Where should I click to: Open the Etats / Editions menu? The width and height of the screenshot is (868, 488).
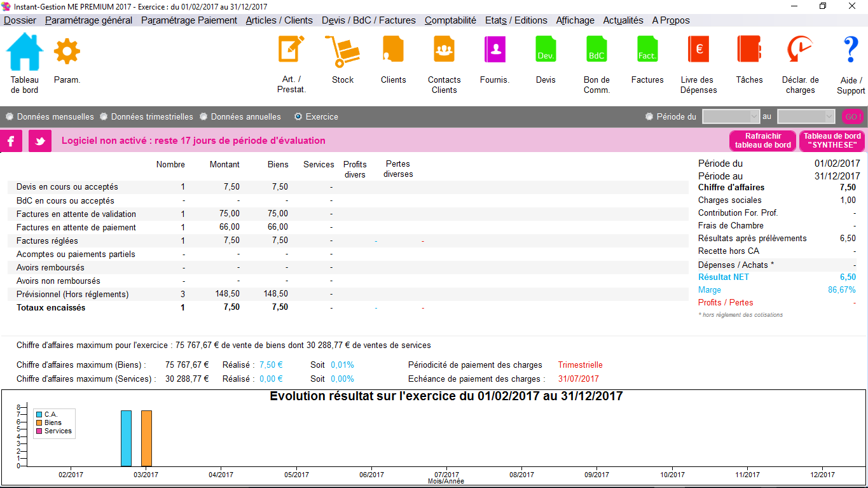click(x=516, y=20)
